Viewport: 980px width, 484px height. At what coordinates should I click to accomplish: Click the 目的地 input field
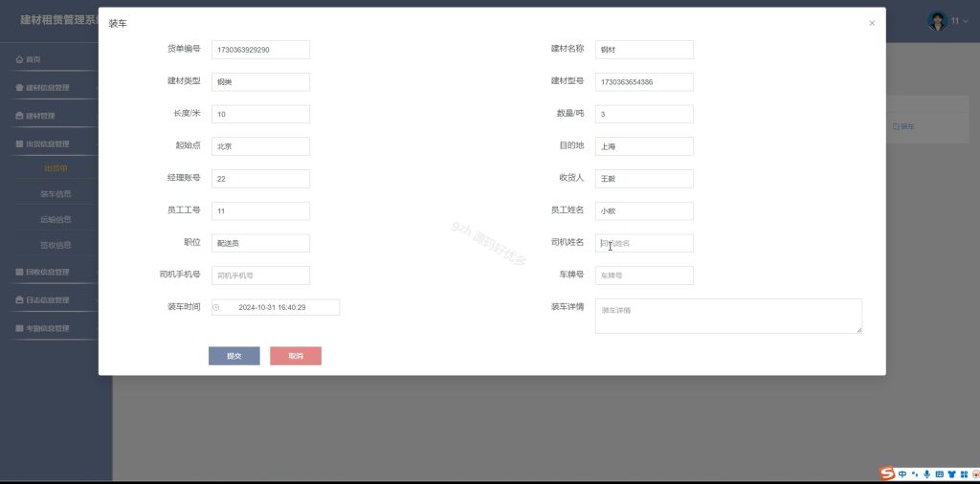(644, 146)
